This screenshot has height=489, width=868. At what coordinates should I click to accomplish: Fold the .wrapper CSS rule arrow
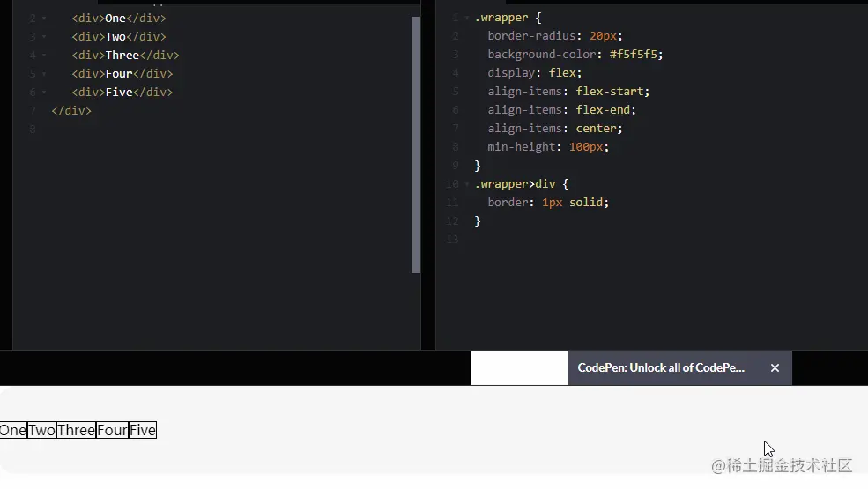(467, 18)
